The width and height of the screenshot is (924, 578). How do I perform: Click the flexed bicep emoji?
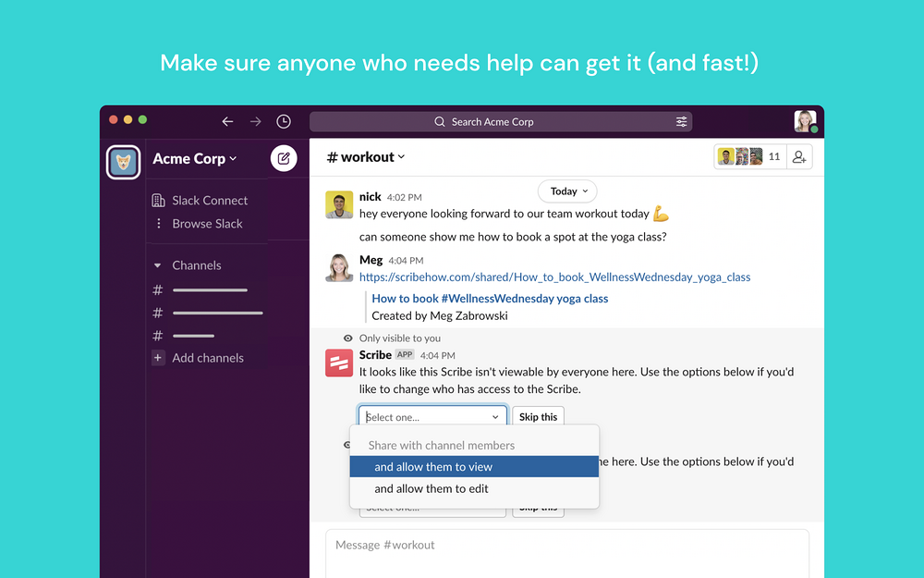pyautogui.click(x=661, y=214)
